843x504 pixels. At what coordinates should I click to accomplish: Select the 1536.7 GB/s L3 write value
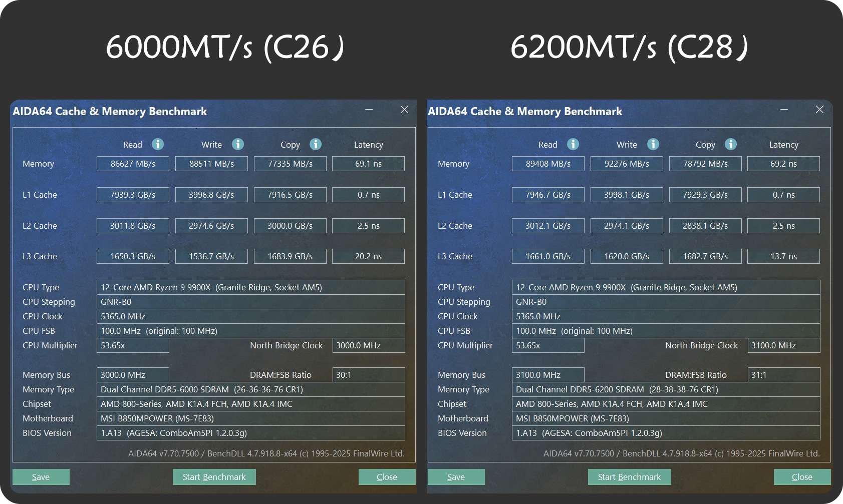pyautogui.click(x=211, y=256)
